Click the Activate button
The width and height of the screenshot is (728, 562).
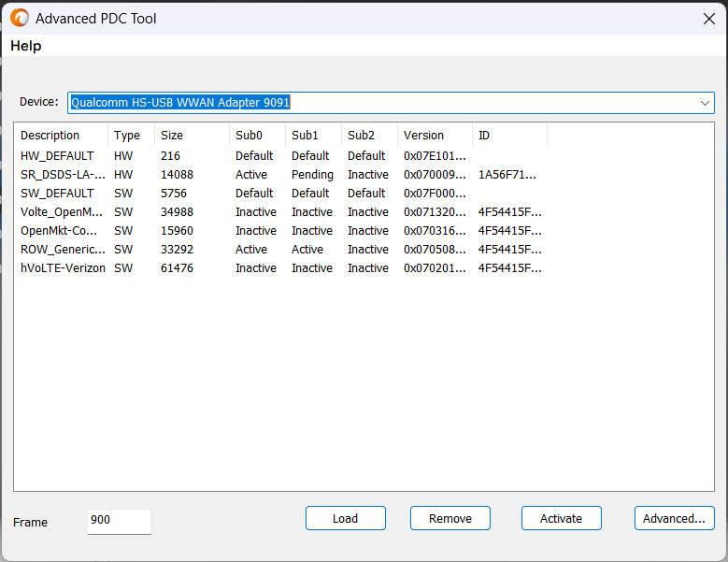pyautogui.click(x=562, y=518)
